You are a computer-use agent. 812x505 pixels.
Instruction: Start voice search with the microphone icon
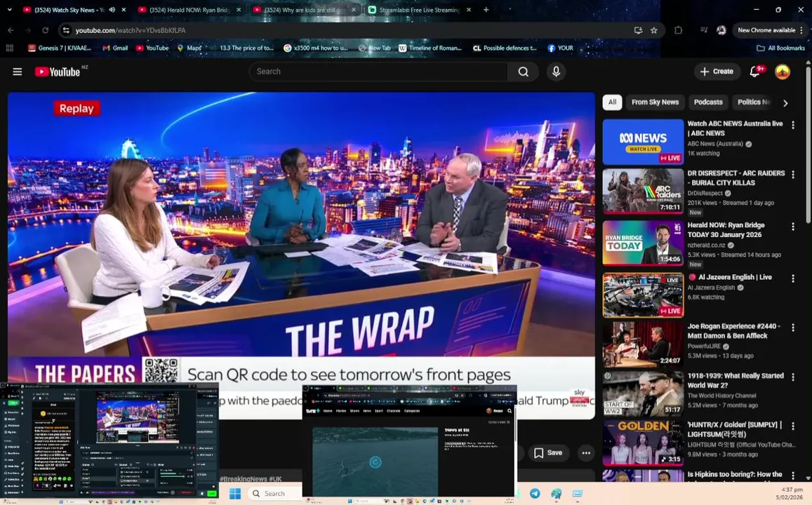[556, 72]
